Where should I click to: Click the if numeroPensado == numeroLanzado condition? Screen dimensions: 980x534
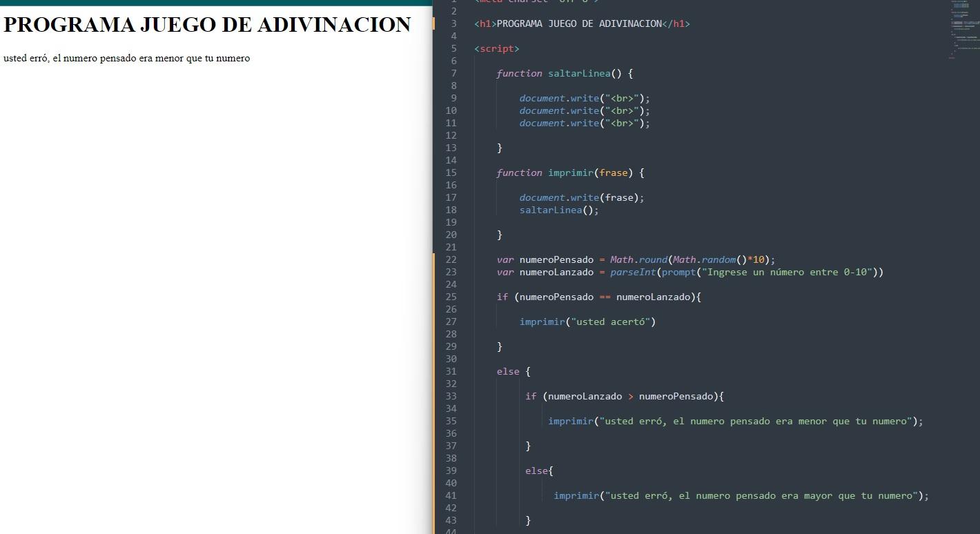click(x=599, y=297)
